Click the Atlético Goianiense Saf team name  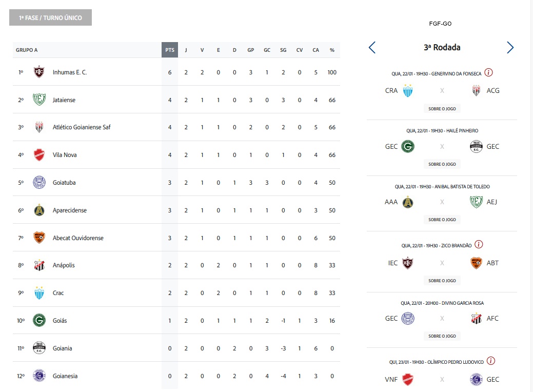click(x=82, y=127)
